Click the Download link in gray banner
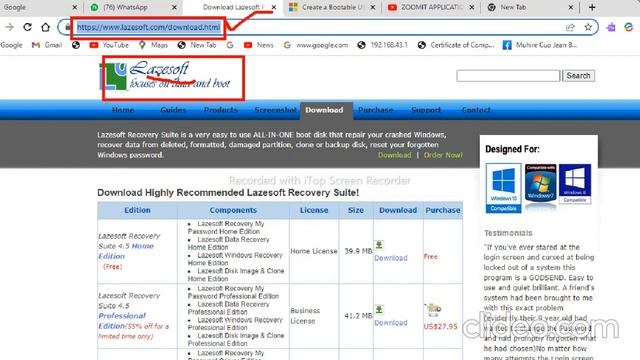640x360 pixels. click(394, 155)
